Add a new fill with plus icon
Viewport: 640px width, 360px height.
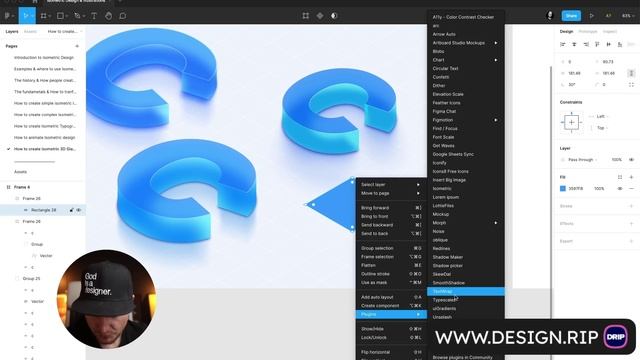click(631, 177)
